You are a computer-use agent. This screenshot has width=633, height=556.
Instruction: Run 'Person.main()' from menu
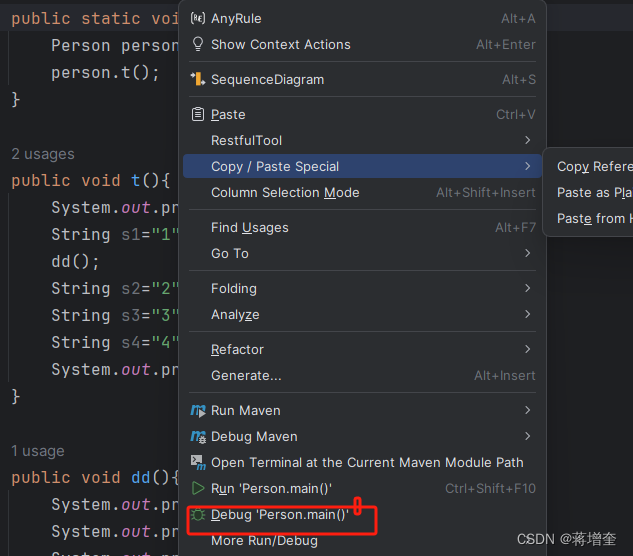pos(362,489)
